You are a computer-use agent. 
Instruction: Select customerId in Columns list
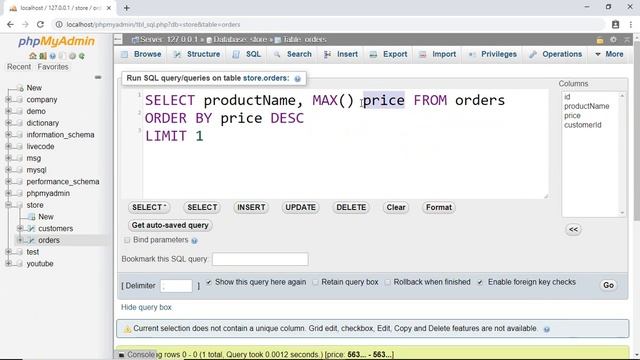(x=582, y=125)
